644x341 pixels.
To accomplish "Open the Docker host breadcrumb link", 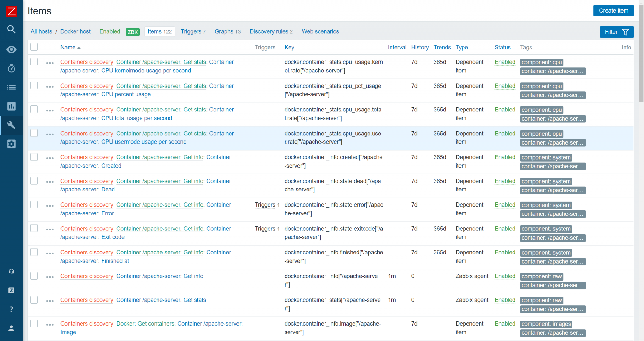I will (x=75, y=31).
